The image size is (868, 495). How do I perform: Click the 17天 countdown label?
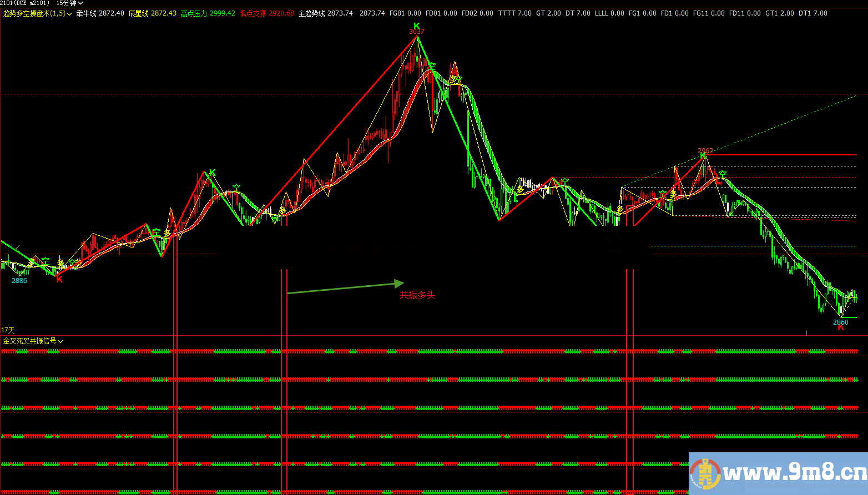click(8, 329)
